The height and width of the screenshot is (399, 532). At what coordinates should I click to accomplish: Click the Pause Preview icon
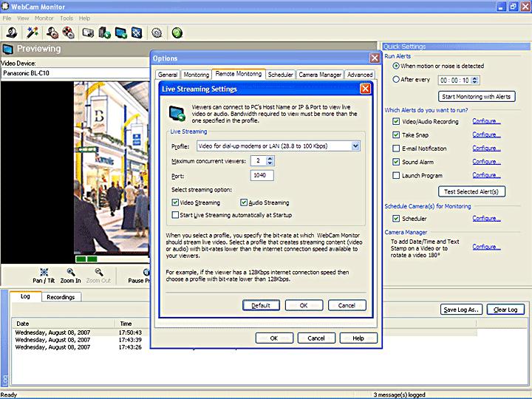tap(146, 272)
